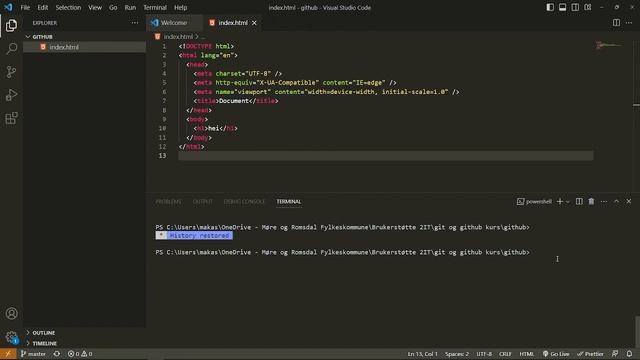Open the DEBUG CONSOLE panel tab
Viewport: 640px width, 360px height.
tap(244, 202)
